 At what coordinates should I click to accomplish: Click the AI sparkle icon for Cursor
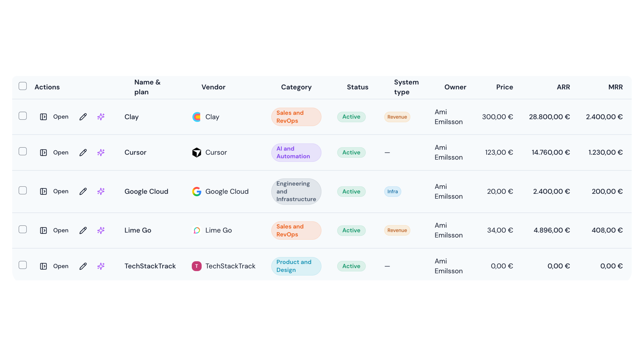point(101,152)
